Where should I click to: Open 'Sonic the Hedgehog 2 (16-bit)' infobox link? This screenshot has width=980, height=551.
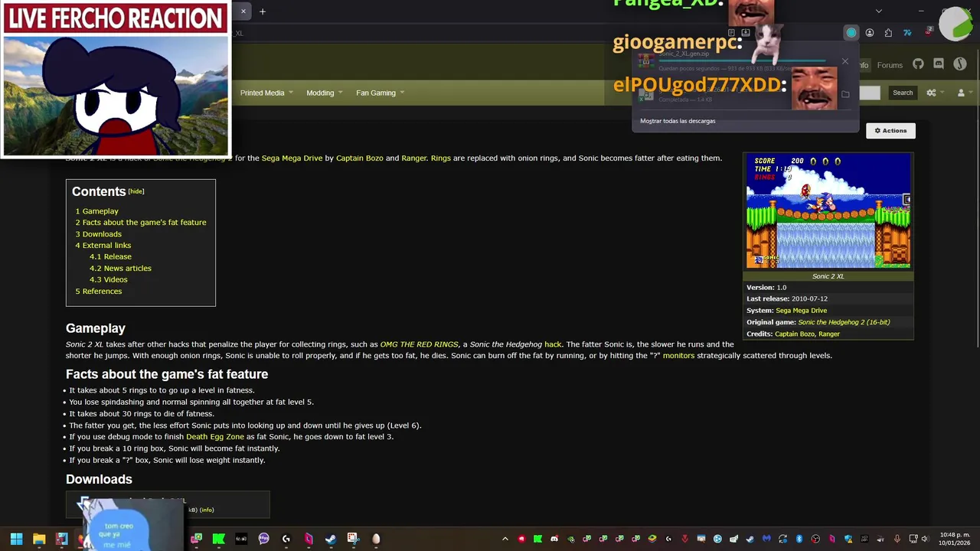844,322
